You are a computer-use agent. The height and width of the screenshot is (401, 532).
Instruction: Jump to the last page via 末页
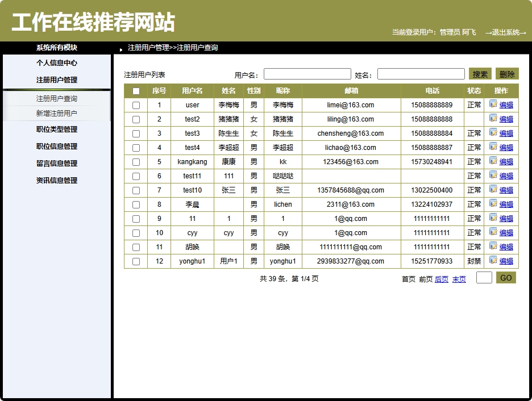point(458,279)
